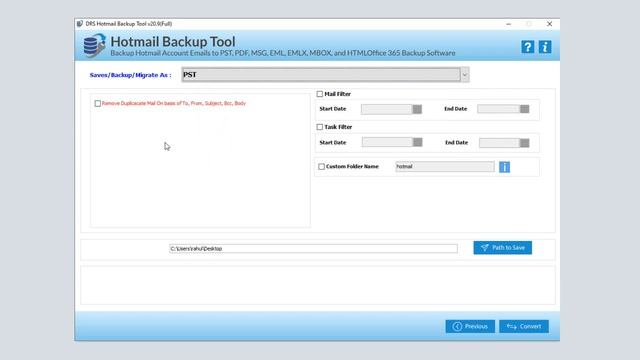Viewport: 640px width, 360px height.
Task: Click the Mail Filter Start Date field
Action: [x=387, y=109]
